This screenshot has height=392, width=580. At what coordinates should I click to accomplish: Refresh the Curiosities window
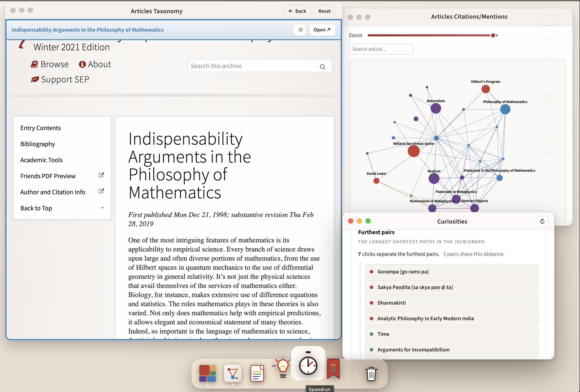[x=542, y=221]
